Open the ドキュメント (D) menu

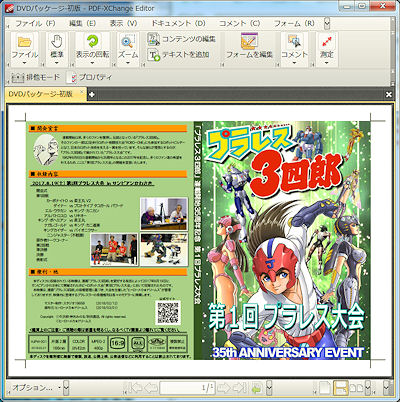(178, 23)
